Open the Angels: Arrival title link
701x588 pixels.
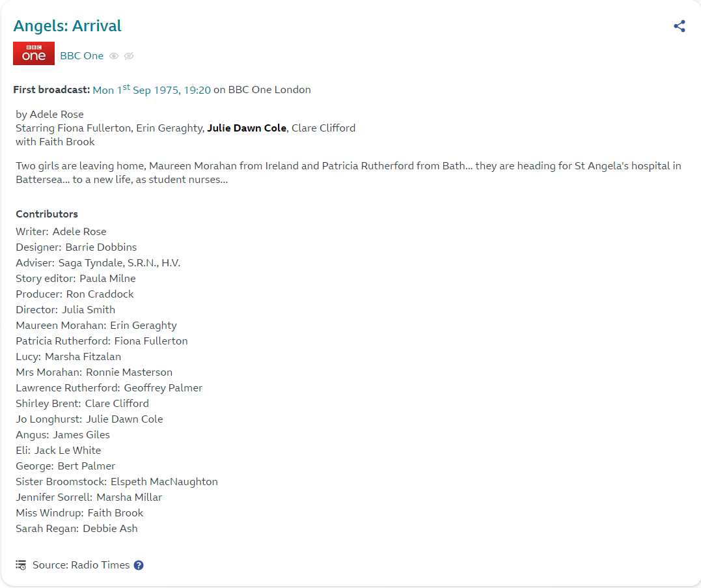coord(67,26)
